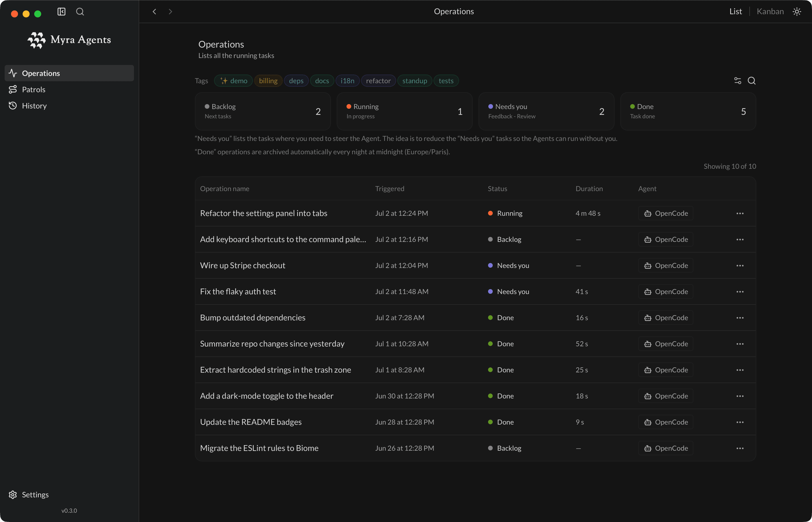Open 'Summarize repo changes since yesterday' operation
This screenshot has width=812, height=522.
point(272,344)
